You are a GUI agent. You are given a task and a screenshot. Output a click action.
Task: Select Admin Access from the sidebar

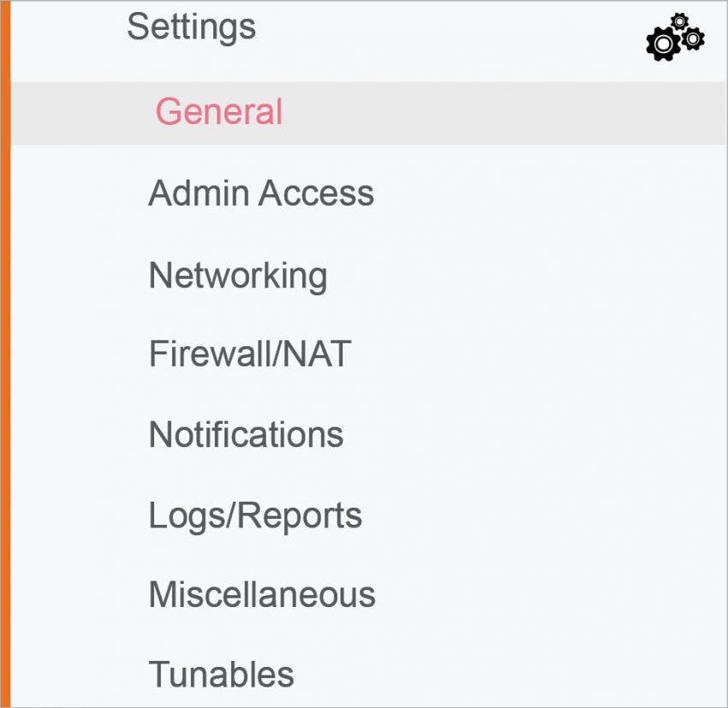coord(261,193)
